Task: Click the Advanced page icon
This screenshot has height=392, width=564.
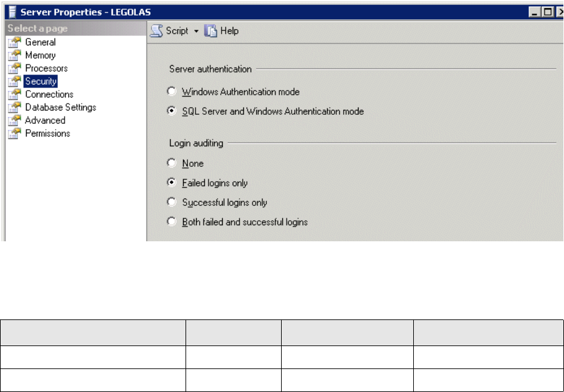Action: pyautogui.click(x=14, y=120)
